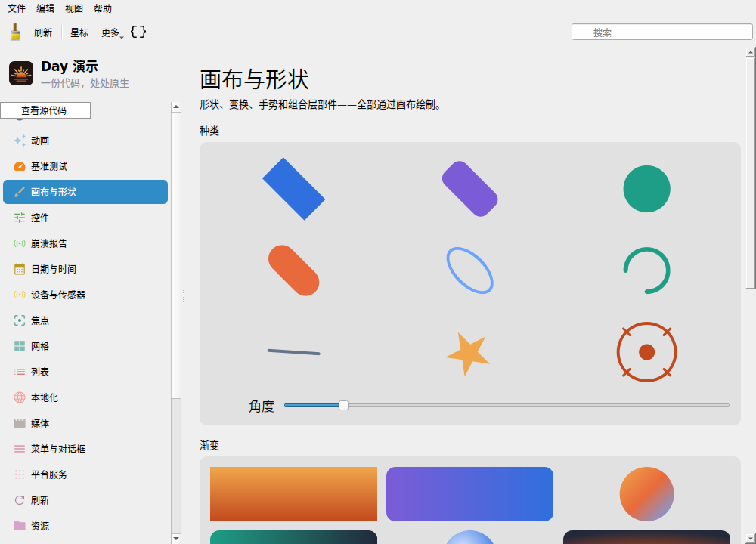Click the teal-to-dark gradient swatch

pos(293,536)
